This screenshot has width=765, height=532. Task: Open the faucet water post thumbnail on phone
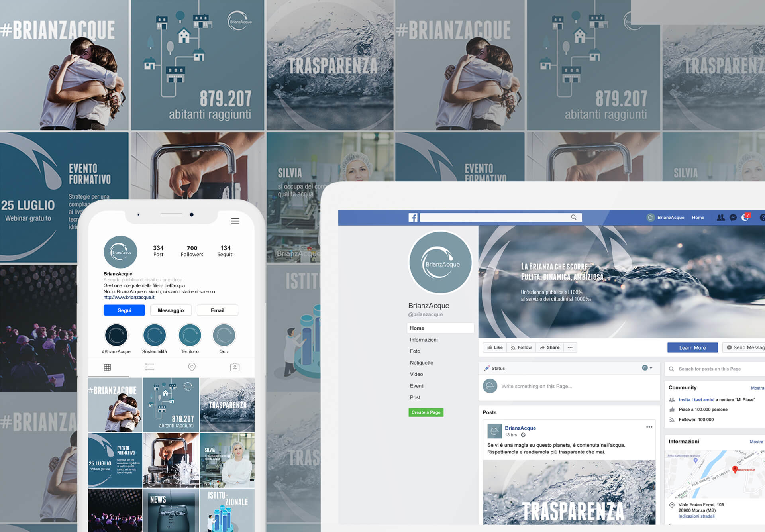point(171,460)
